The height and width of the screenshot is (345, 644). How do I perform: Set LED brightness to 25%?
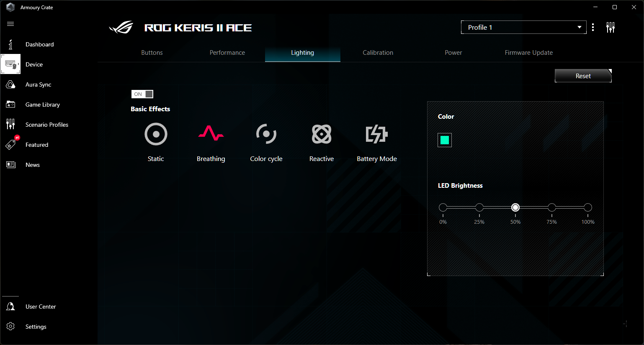coord(479,207)
